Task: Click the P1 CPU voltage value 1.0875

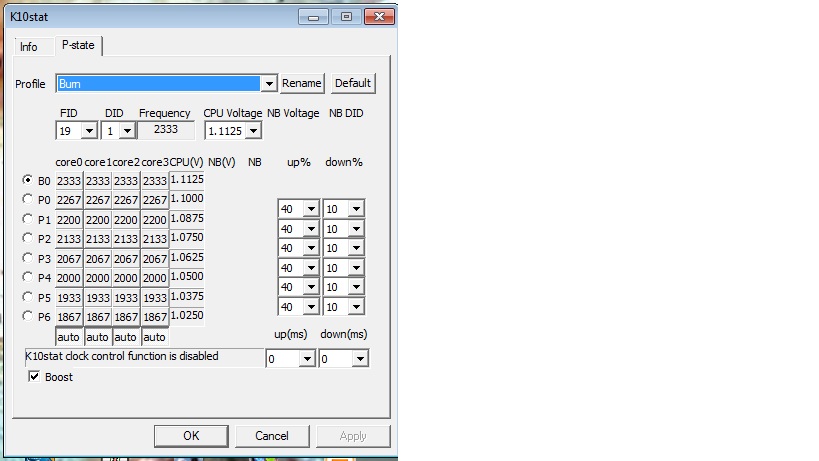Action: (187, 218)
